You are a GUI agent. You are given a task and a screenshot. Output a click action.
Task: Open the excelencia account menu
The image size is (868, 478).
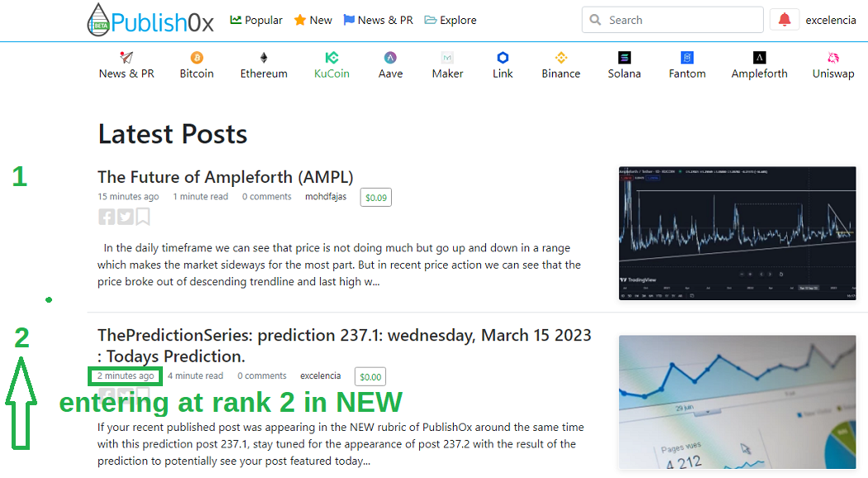[x=830, y=20]
